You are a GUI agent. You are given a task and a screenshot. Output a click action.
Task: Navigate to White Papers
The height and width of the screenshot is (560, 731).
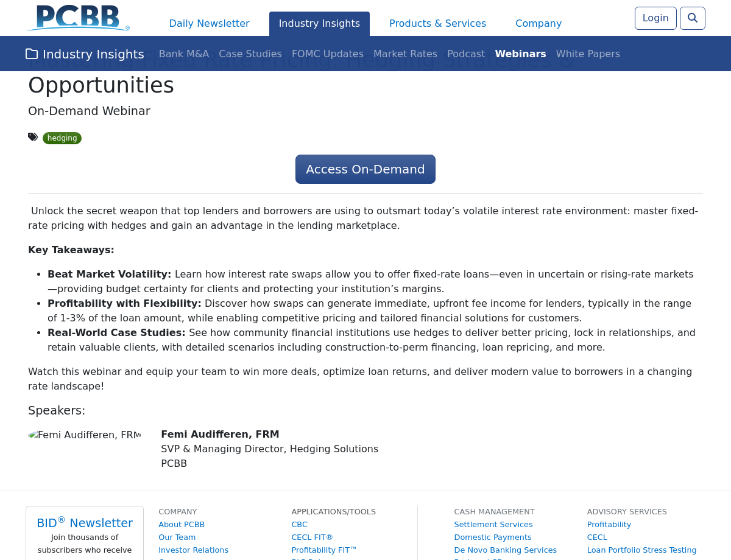click(587, 54)
